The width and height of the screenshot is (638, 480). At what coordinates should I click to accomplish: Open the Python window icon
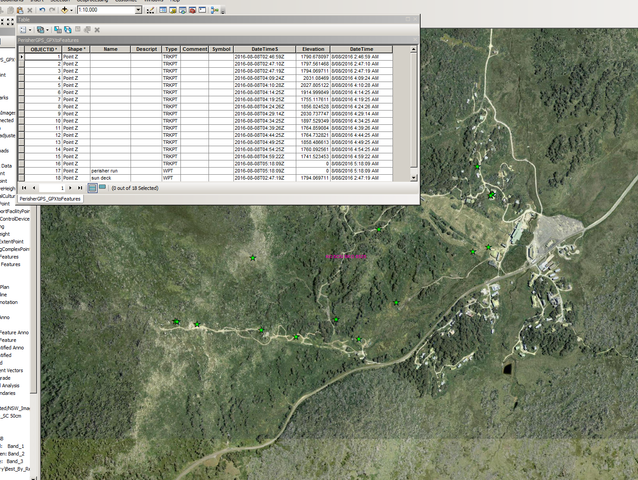click(202, 10)
